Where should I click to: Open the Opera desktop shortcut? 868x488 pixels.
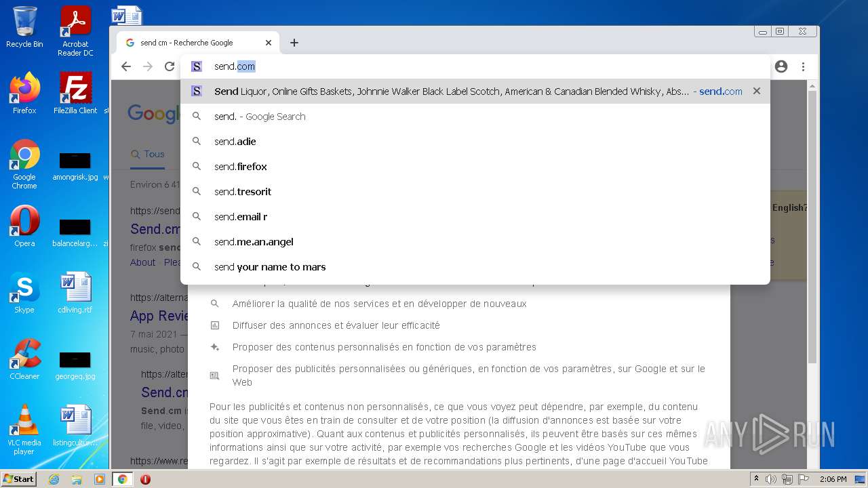[24, 226]
